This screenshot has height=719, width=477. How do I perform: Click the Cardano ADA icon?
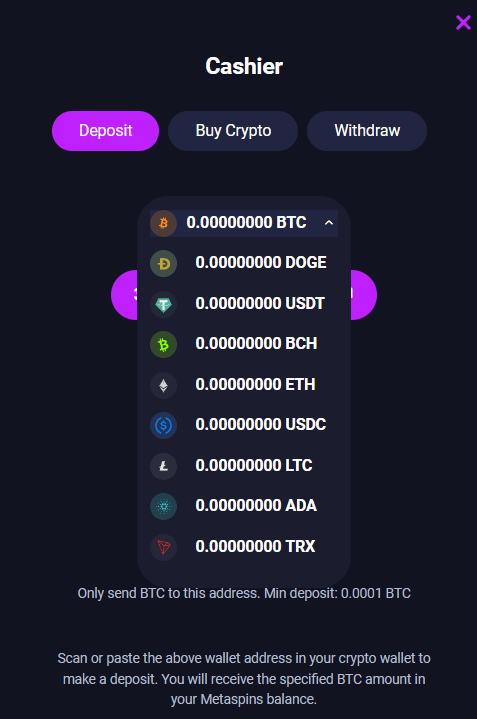(163, 506)
